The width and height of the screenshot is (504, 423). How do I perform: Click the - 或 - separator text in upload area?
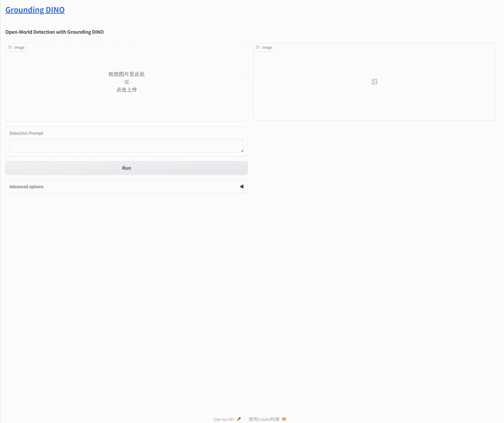127,82
